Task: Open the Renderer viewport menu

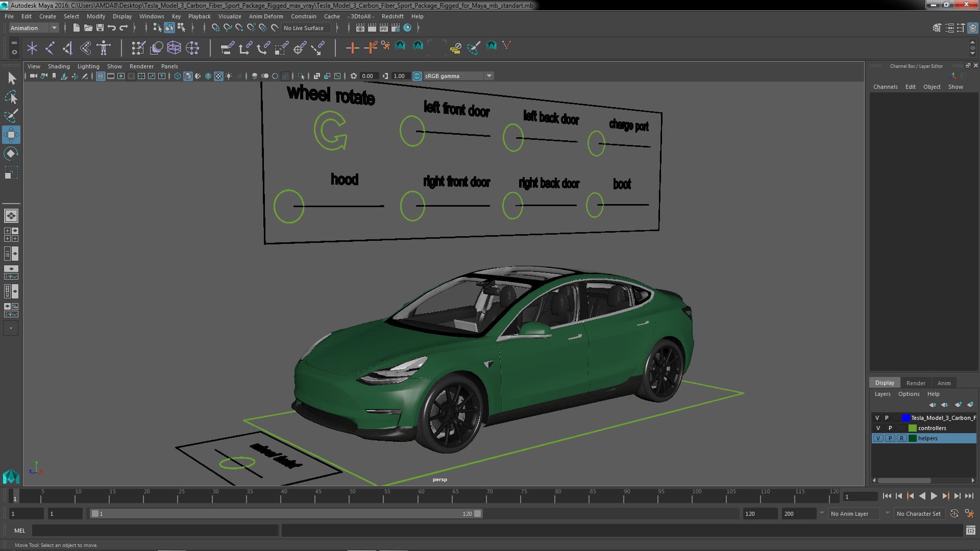Action: 141,66
